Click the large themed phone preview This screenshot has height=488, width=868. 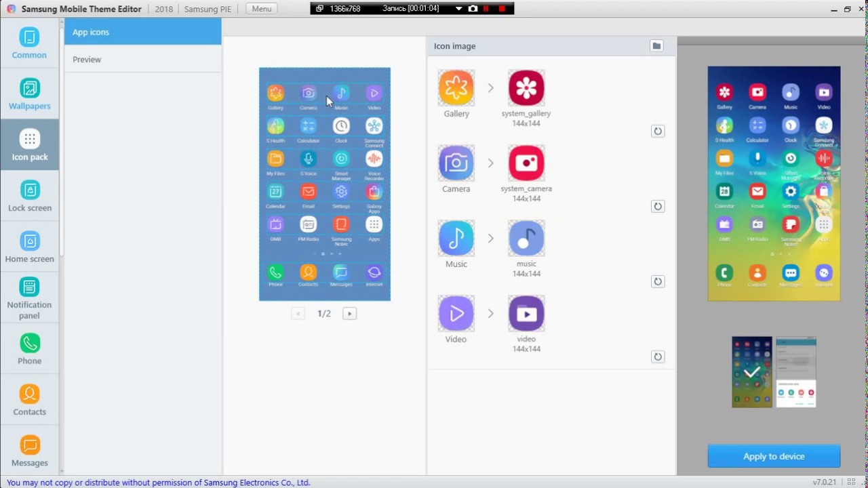coord(774,184)
